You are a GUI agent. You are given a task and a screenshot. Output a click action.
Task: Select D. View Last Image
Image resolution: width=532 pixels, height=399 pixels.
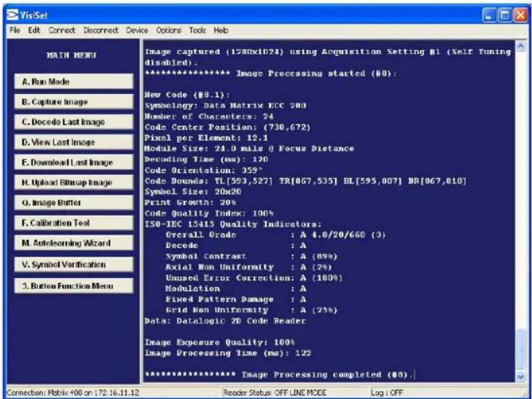point(74,142)
